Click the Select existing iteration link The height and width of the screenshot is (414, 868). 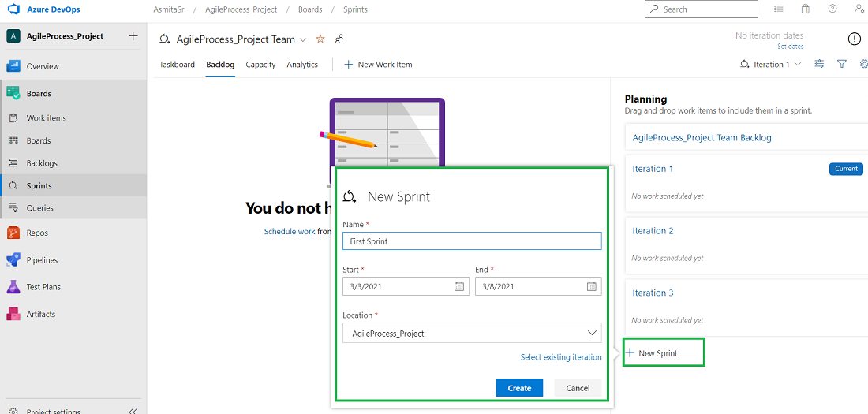click(560, 357)
